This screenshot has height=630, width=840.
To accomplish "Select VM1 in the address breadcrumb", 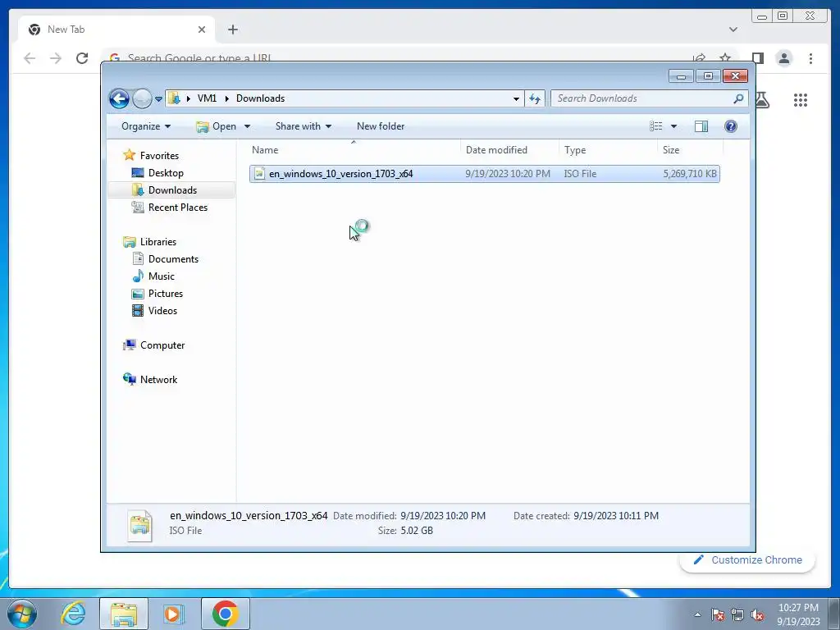I will click(207, 98).
